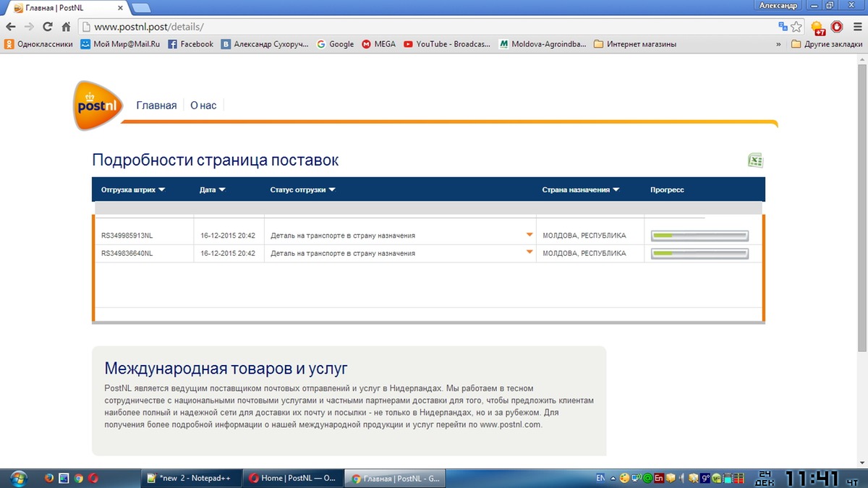Switch to the Home | PostNL taskbar window

(x=292, y=478)
